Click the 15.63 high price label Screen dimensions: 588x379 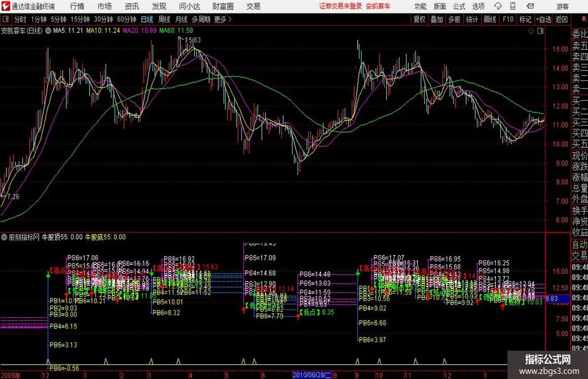click(193, 40)
